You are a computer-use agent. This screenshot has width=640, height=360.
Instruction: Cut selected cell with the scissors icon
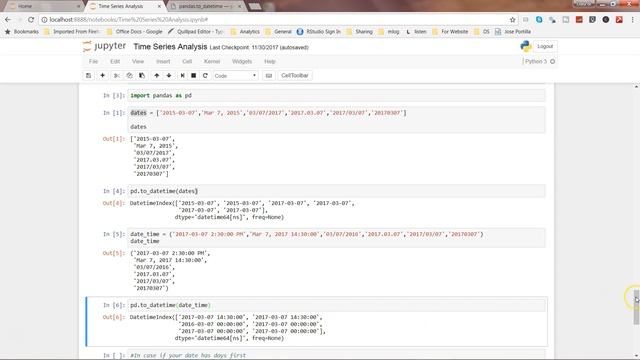pos(117,76)
